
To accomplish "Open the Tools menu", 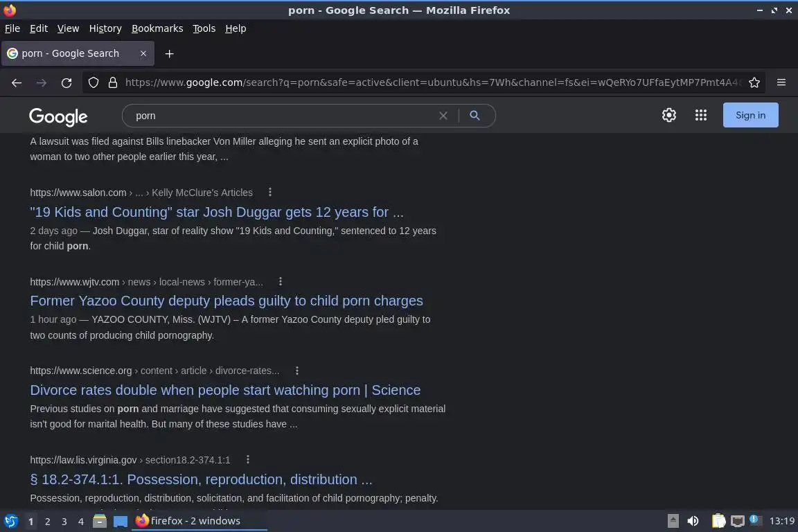I will click(x=204, y=28).
